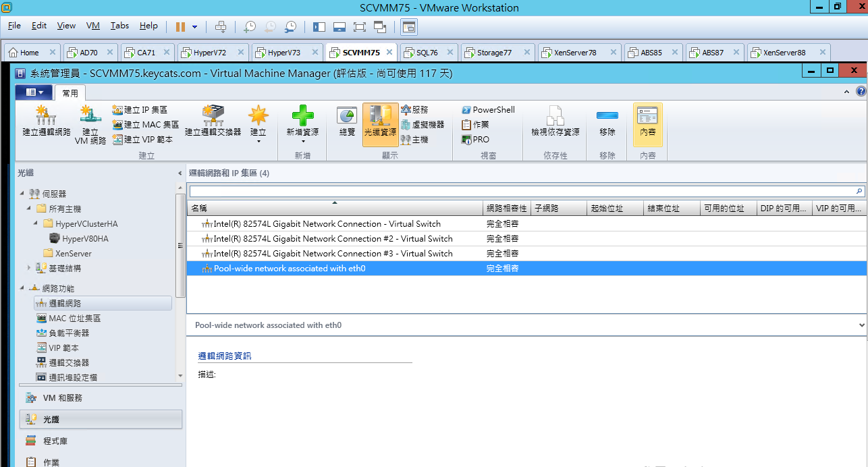Collapse the 伺服器 tree node
The height and width of the screenshot is (467, 868).
coord(22,194)
